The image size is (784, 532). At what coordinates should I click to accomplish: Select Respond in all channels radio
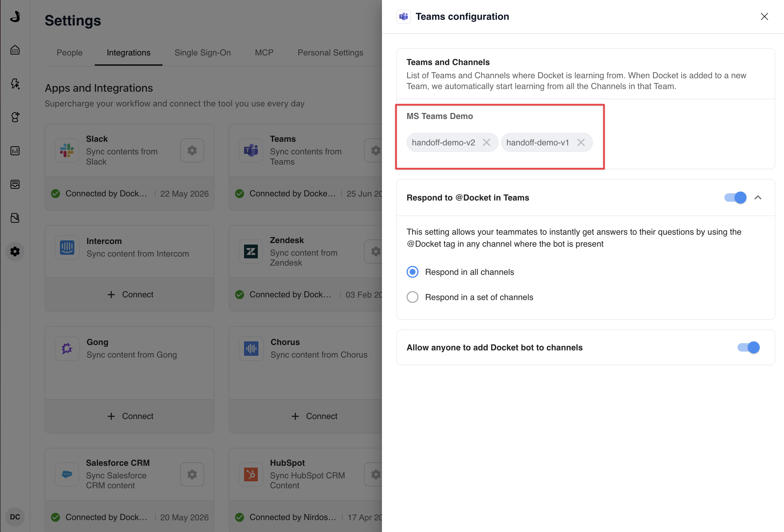[x=413, y=272]
